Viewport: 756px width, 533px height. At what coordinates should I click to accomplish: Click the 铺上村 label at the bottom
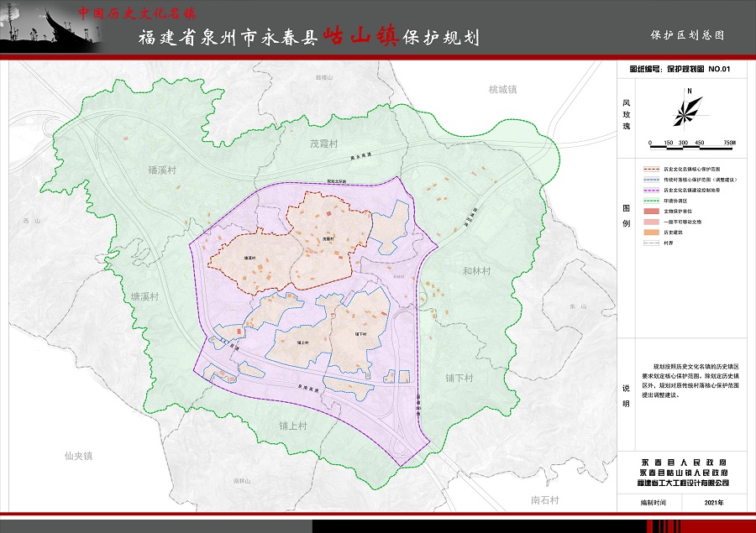[294, 426]
